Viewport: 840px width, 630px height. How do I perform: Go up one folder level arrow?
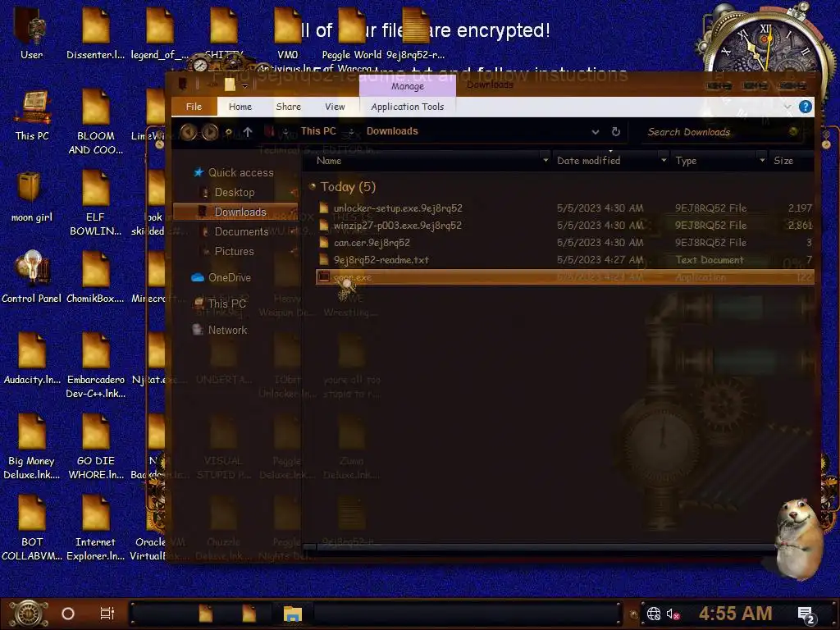[x=248, y=131]
